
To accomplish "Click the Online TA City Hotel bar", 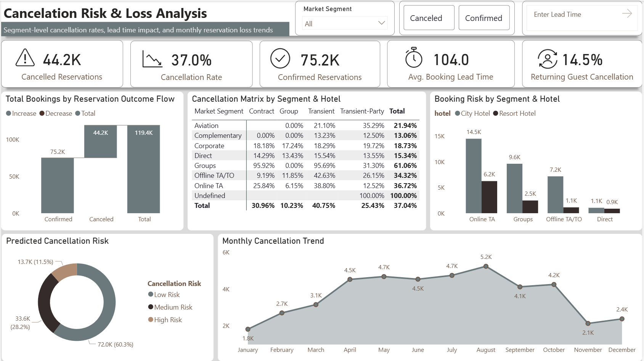I will (474, 176).
